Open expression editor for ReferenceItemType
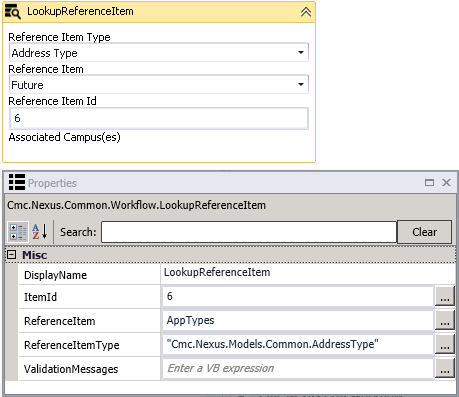This screenshot has height=397, width=459. click(445, 344)
